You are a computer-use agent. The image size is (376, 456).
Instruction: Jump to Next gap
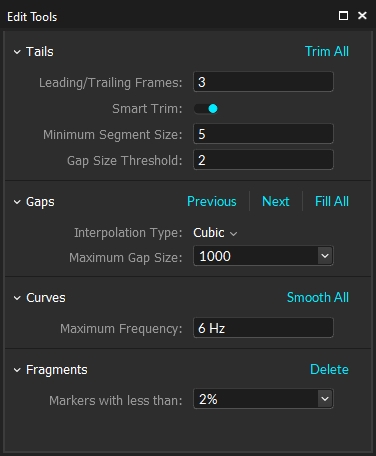click(x=276, y=201)
